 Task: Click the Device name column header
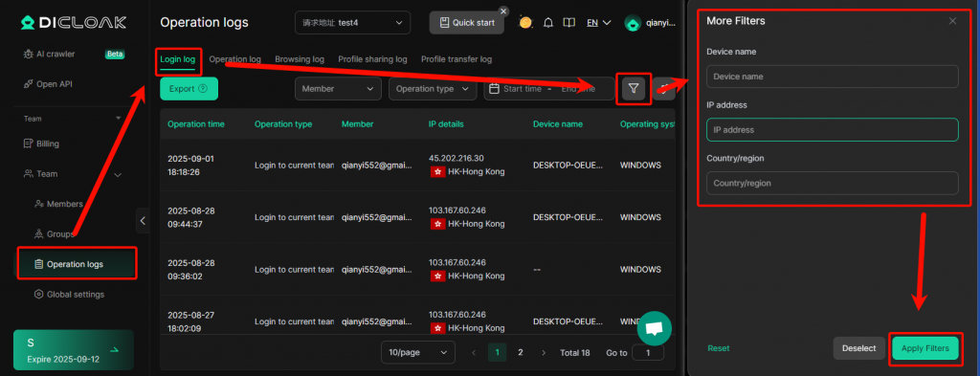(x=558, y=124)
